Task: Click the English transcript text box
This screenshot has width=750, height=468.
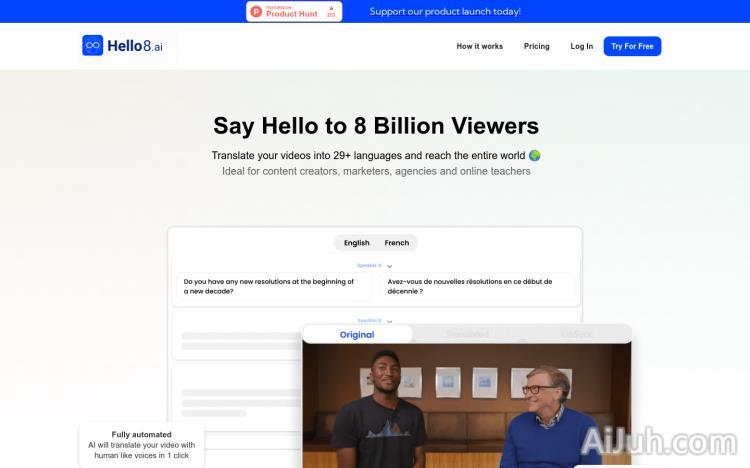Action: click(x=274, y=287)
